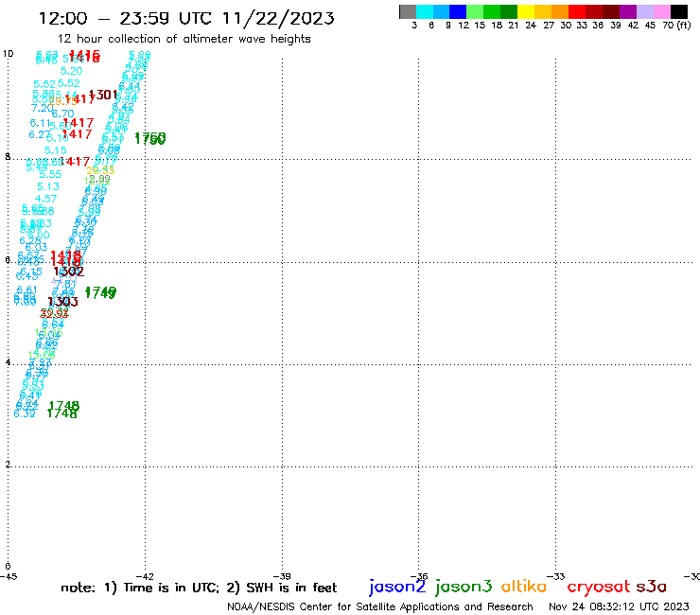Click the orange color bar swatch
The image size is (700, 615).
tap(560, 11)
